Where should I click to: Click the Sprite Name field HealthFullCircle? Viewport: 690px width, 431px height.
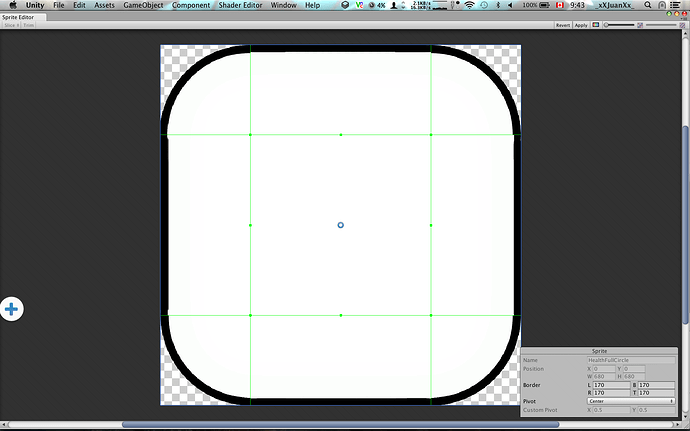coord(631,360)
